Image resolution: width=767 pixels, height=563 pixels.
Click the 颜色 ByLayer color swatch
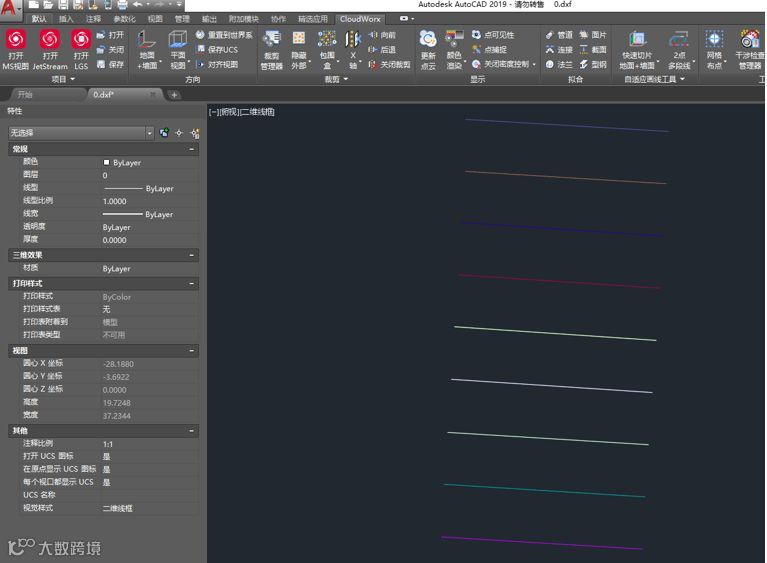point(106,162)
